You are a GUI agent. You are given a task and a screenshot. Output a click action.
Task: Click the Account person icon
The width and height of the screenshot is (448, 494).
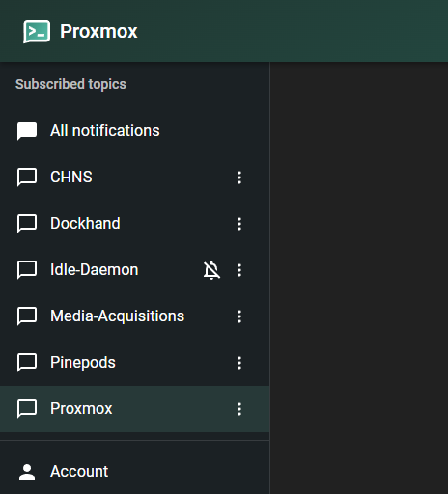point(27,472)
